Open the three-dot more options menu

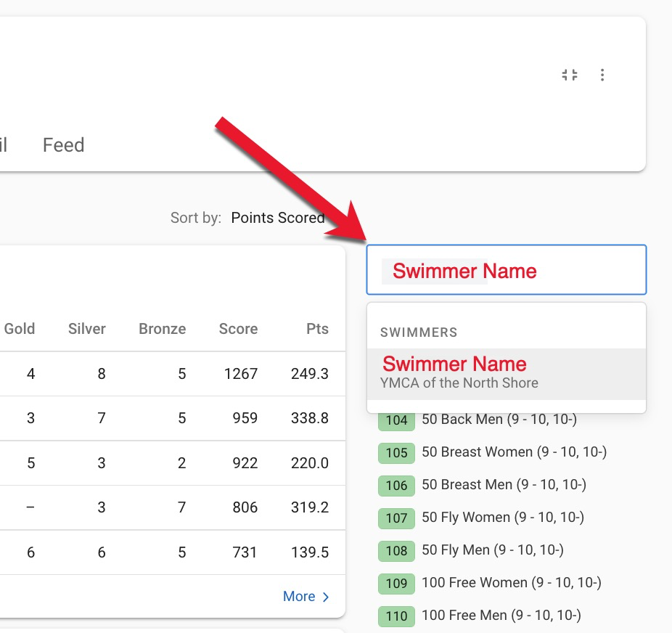602,75
